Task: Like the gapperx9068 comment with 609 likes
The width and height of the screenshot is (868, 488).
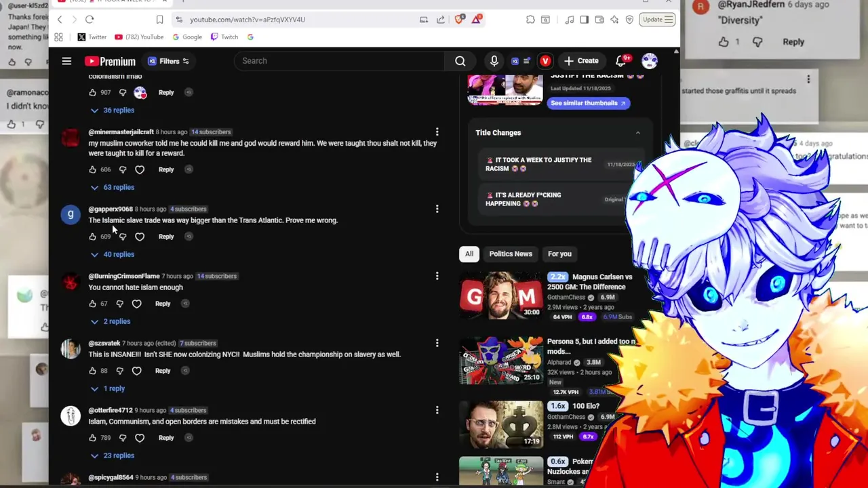Action: [93, 237]
